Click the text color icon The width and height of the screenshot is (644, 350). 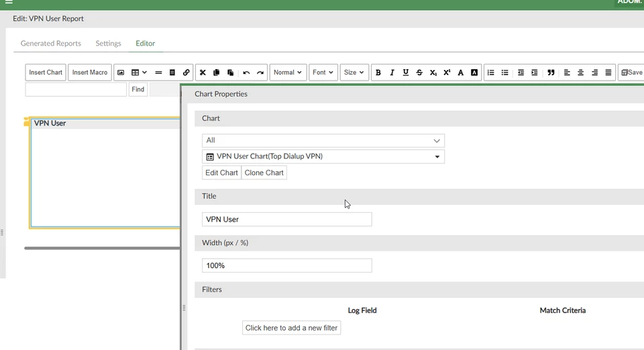click(x=460, y=73)
